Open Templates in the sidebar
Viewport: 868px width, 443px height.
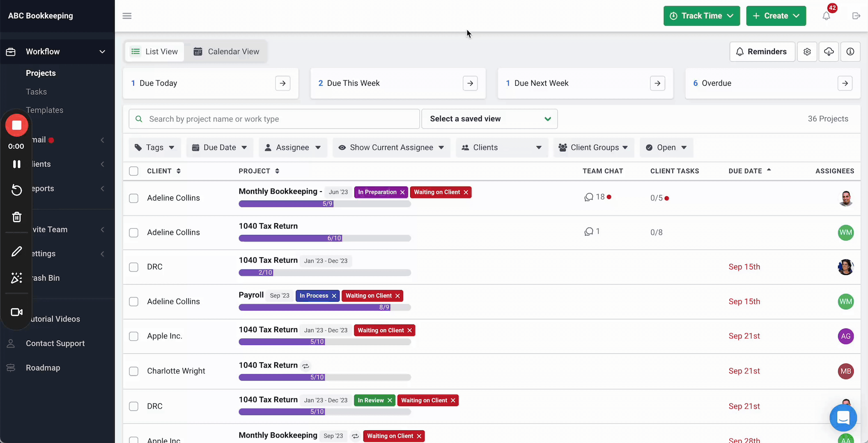(44, 110)
